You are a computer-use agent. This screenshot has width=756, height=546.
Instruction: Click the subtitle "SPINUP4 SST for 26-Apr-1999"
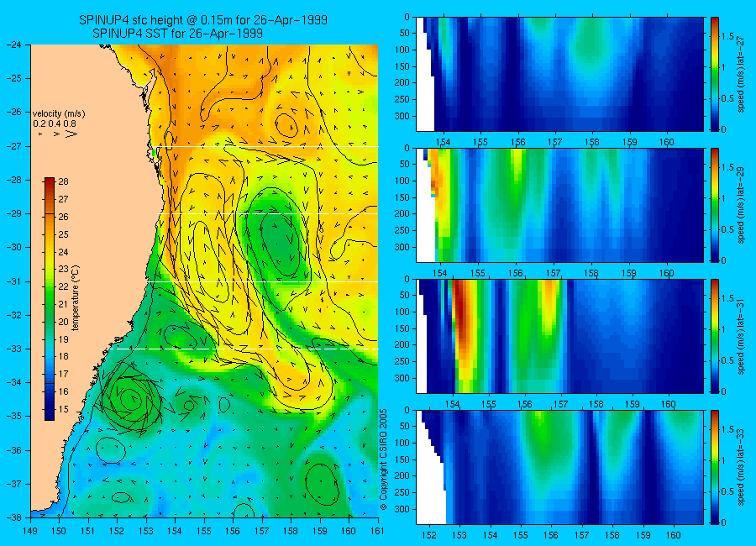(177, 34)
